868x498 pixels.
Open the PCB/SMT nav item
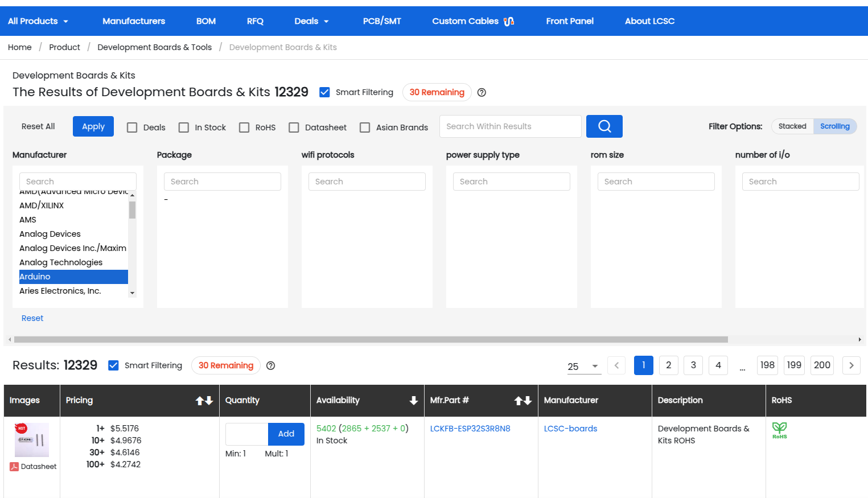tap(382, 21)
